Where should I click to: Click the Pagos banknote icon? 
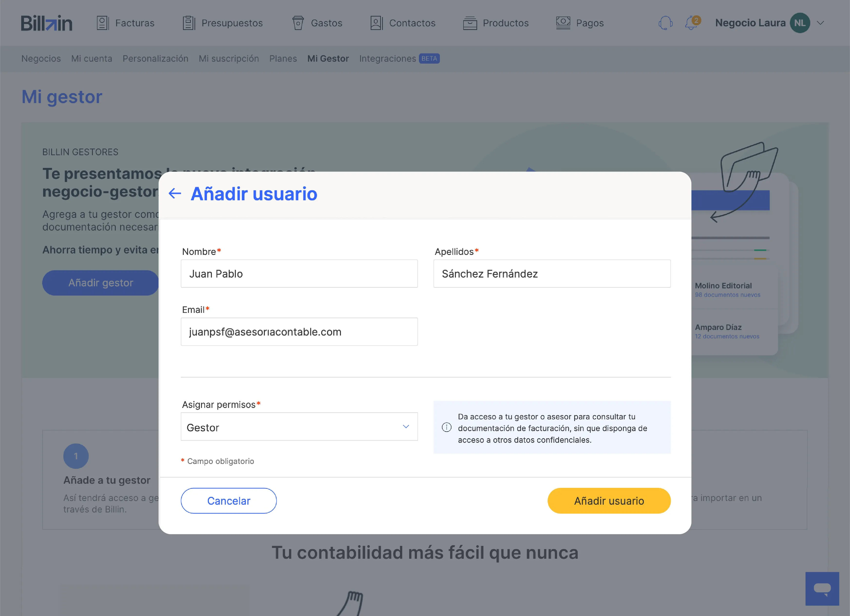(563, 23)
